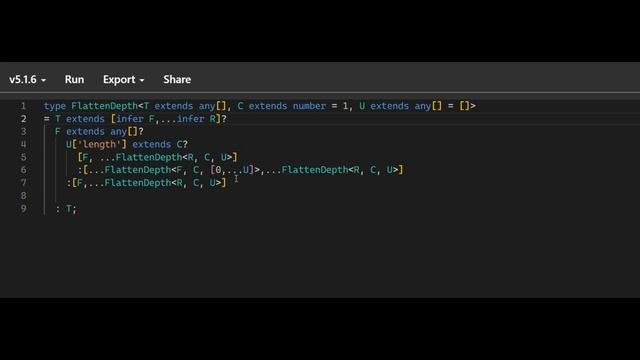Click FlattenDepth<R, C, U> on line 7
Viewport: 640px width, 360px height.
point(163,183)
